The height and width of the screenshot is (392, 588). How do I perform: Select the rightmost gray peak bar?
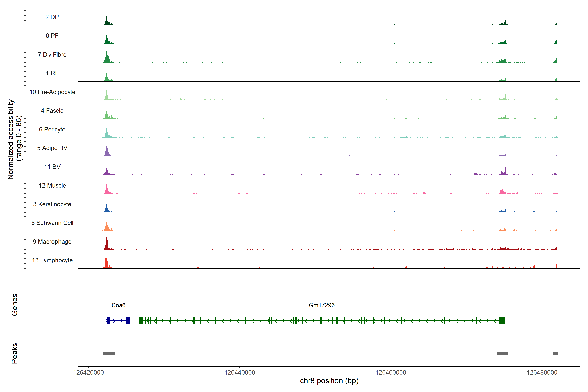coord(555,353)
